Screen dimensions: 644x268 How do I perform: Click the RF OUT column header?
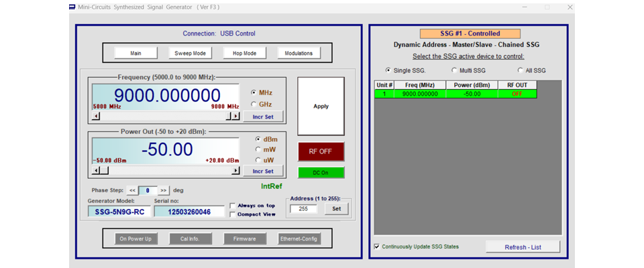pos(517,85)
